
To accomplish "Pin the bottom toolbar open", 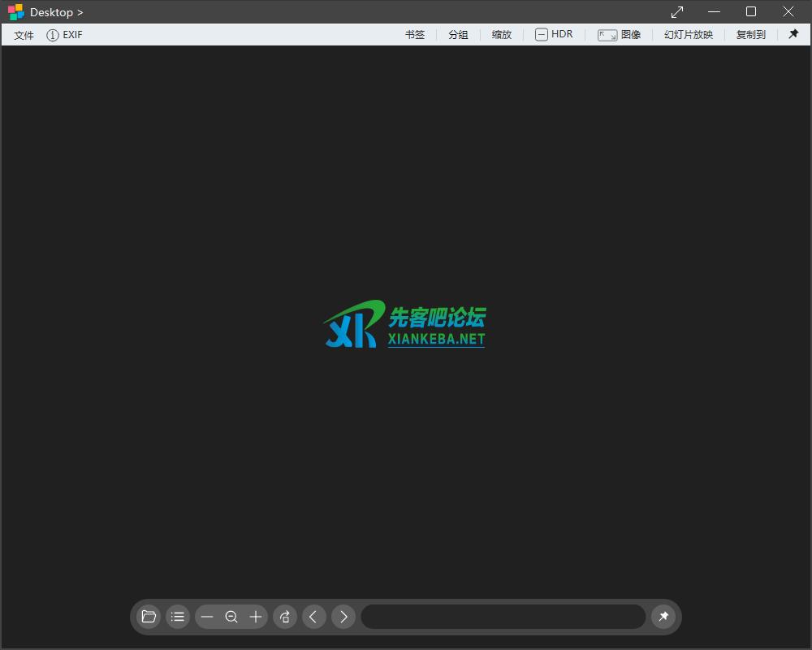I will pos(664,617).
